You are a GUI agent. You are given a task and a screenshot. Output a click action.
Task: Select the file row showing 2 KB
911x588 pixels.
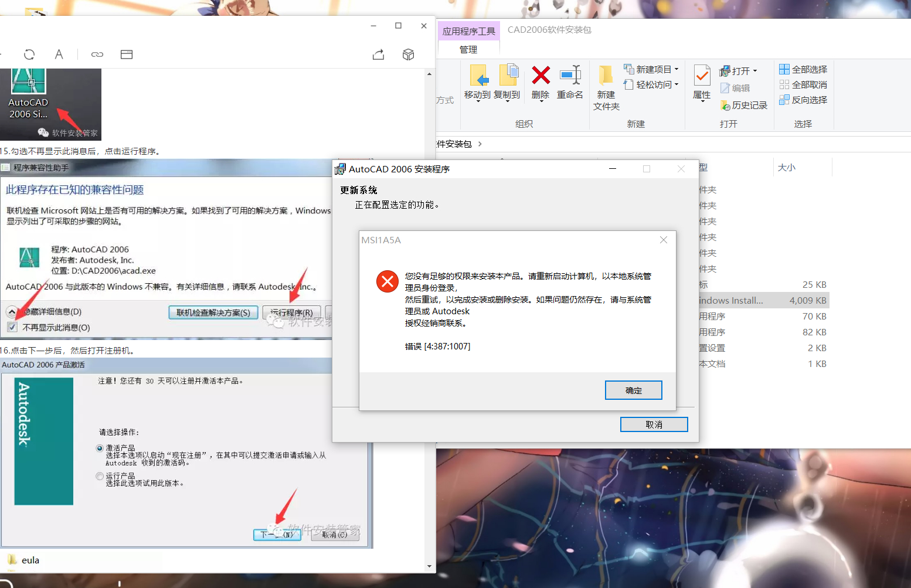pos(763,348)
